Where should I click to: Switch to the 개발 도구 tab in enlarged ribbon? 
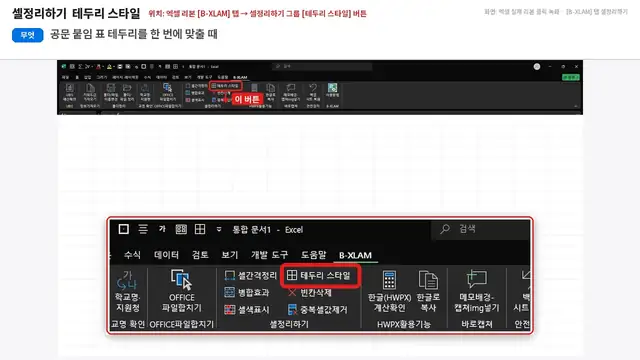tap(269, 255)
